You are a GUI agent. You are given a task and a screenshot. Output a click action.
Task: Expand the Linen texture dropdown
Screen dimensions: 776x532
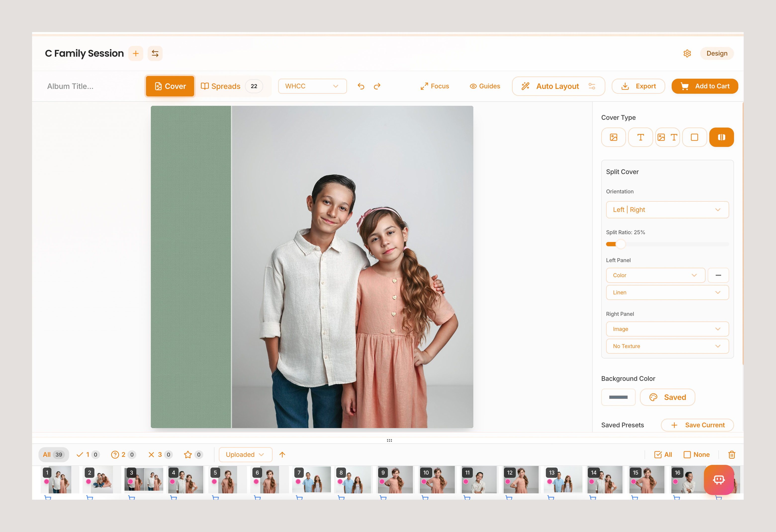tap(667, 292)
